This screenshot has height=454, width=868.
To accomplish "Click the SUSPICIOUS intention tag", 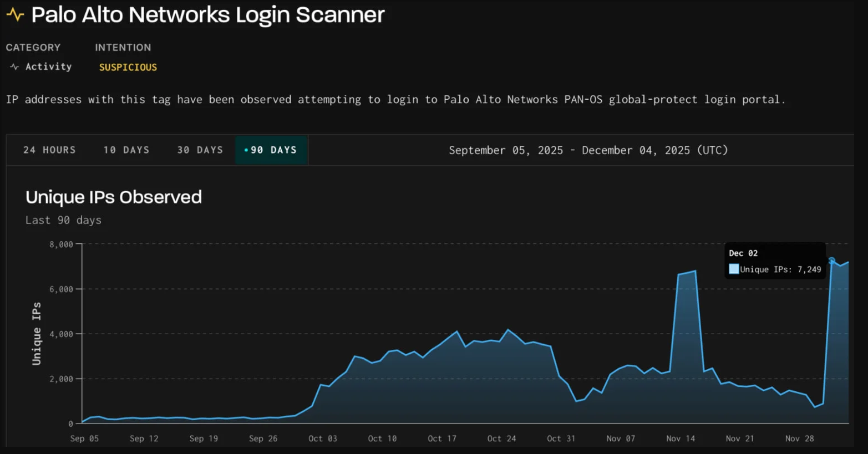I will click(x=128, y=68).
